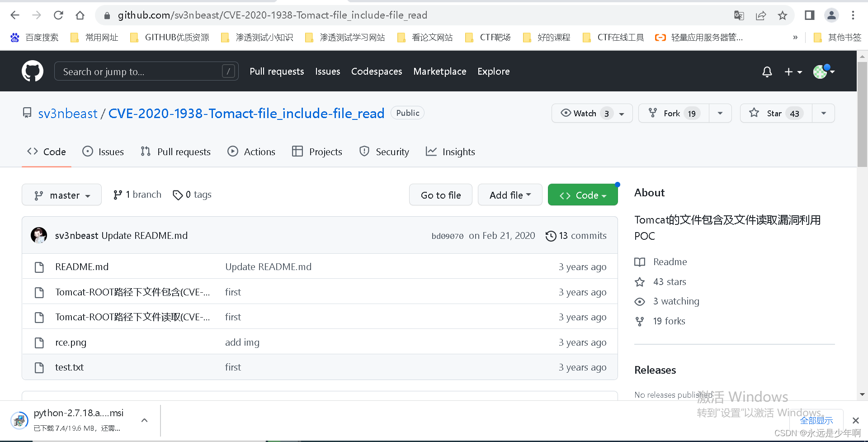Select the Security tab
This screenshot has width=868, height=442.
(384, 152)
